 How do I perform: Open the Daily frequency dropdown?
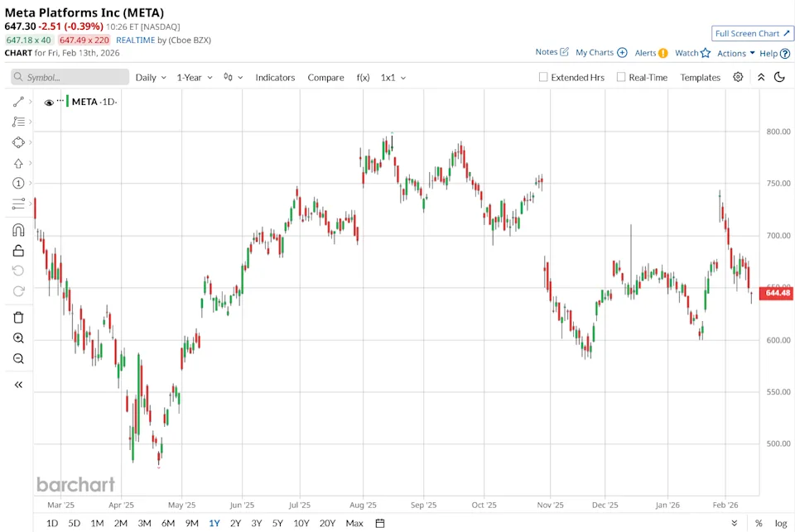[151, 77]
